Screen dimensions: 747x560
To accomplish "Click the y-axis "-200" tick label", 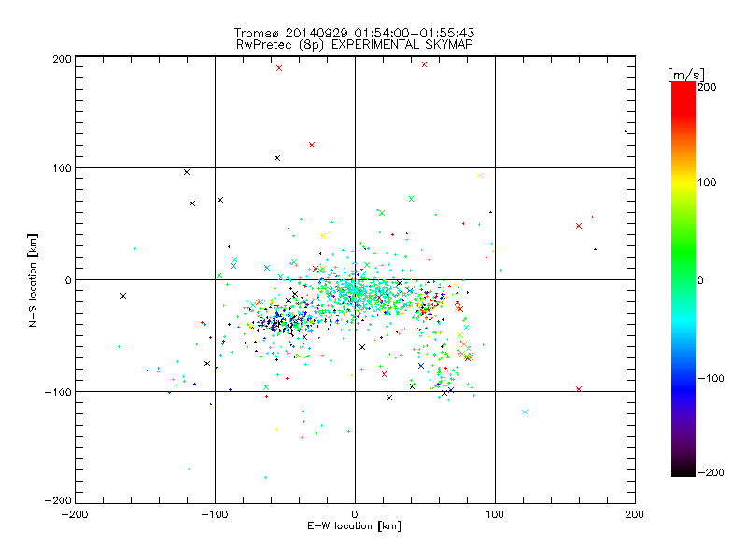I will pos(58,500).
